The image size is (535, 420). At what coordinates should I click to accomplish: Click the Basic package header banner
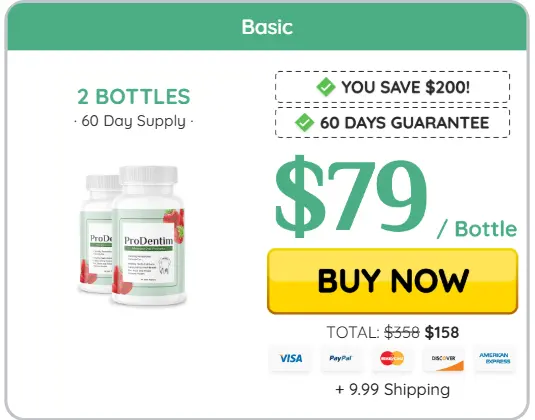[x=267, y=27]
